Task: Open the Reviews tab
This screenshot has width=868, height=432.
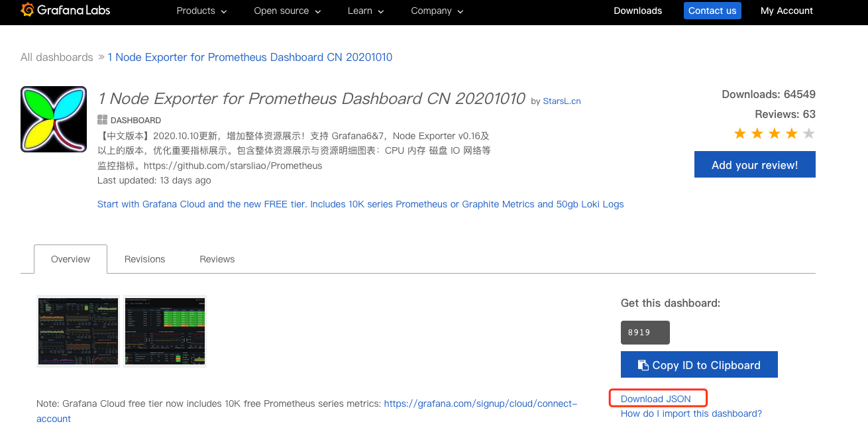Action: click(x=217, y=259)
